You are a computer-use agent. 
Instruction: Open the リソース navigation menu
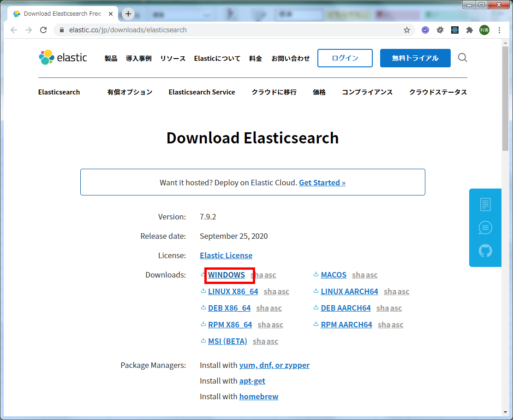pyautogui.click(x=173, y=59)
